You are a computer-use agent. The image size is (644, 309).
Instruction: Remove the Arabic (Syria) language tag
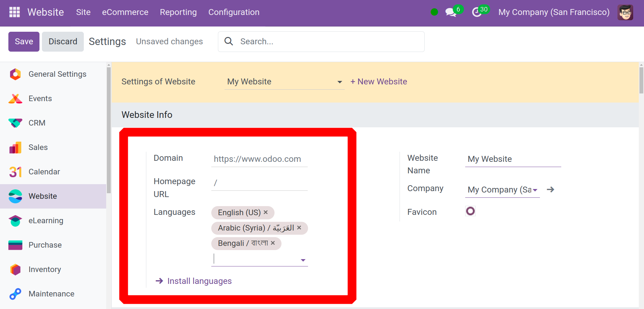[x=299, y=228]
